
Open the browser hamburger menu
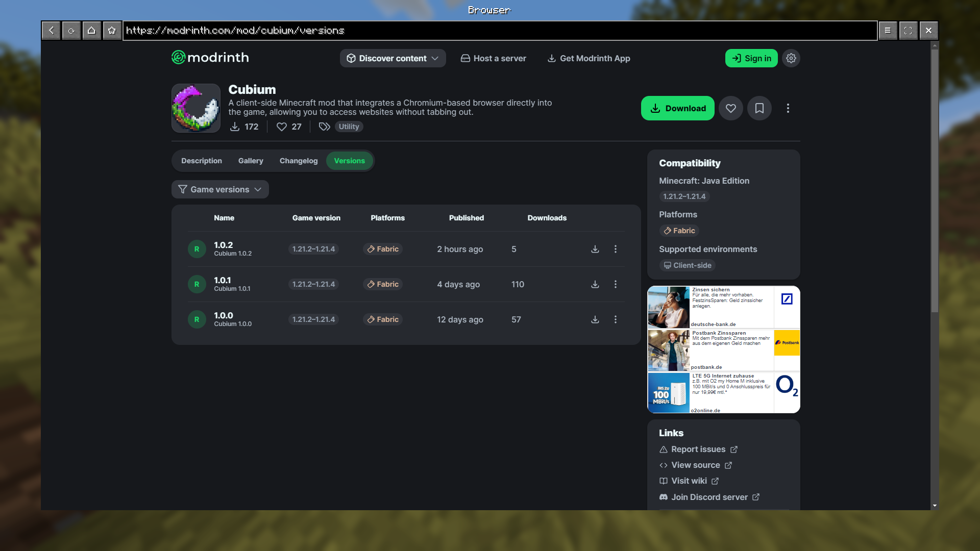[x=888, y=31]
